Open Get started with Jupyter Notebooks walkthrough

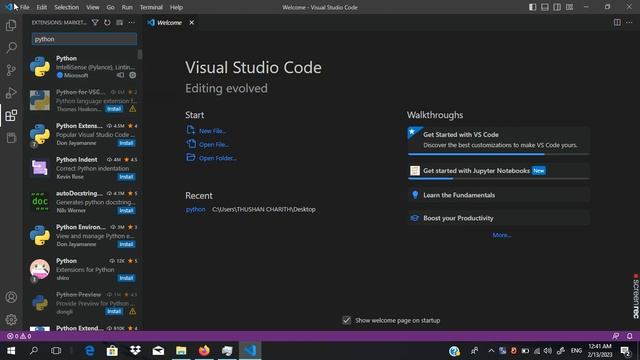point(498,171)
